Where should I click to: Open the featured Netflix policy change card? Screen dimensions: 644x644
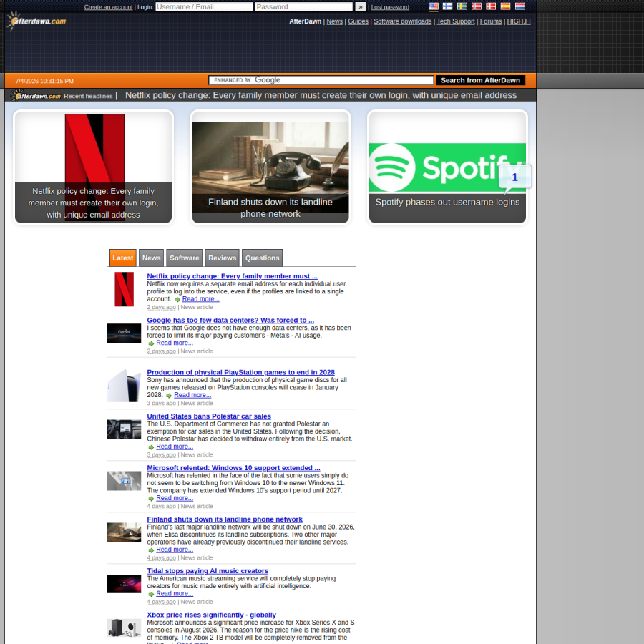93,167
